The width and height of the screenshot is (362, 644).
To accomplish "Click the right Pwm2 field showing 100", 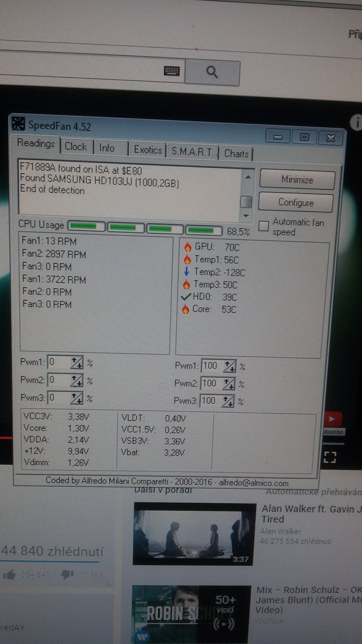I will click(x=211, y=383).
